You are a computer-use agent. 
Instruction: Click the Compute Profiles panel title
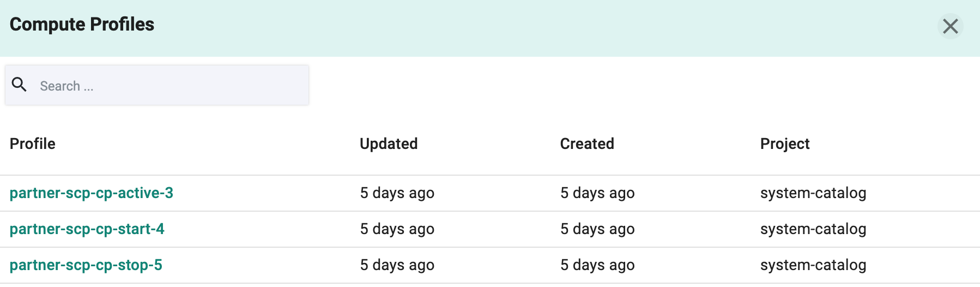coord(82,25)
